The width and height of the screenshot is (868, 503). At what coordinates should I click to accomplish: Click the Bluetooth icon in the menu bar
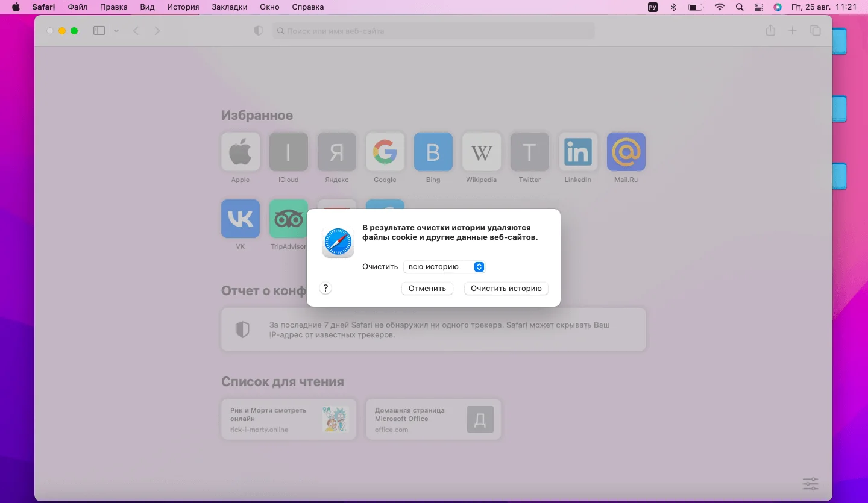[673, 7]
